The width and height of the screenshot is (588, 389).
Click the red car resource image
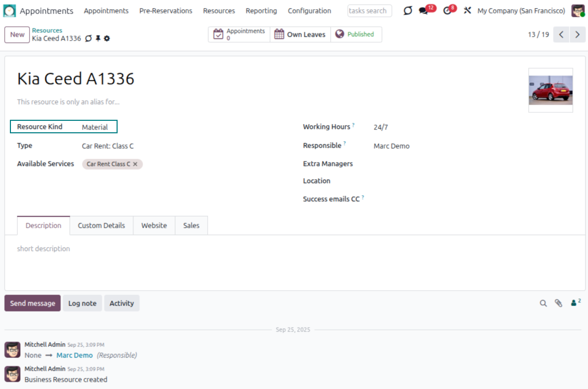point(551,90)
